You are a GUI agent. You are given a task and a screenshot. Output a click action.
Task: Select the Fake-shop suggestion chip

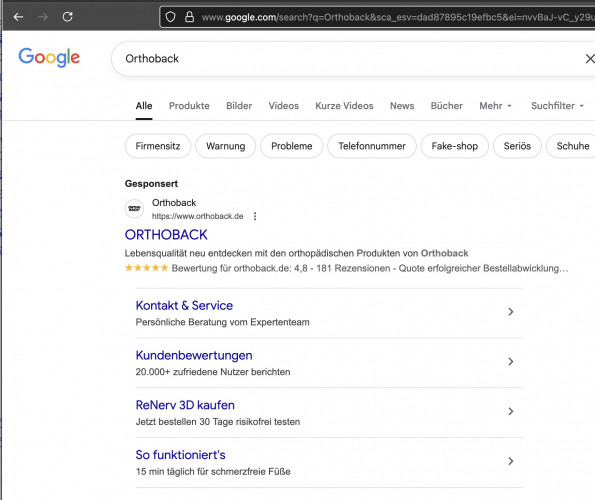[x=455, y=146]
